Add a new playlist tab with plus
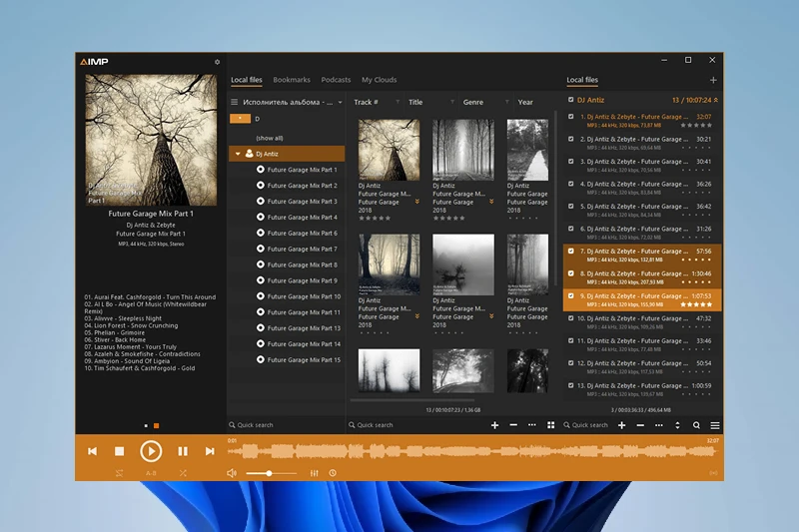Image resolution: width=799 pixels, height=532 pixels. pos(713,80)
